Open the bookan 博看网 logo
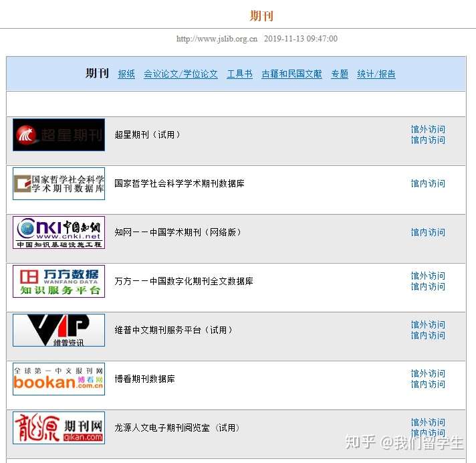The width and height of the screenshot is (476, 463). coord(59,379)
